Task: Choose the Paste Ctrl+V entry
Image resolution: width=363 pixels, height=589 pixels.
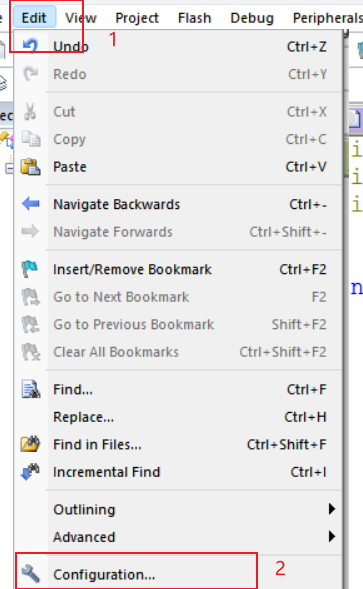Action: [x=178, y=167]
